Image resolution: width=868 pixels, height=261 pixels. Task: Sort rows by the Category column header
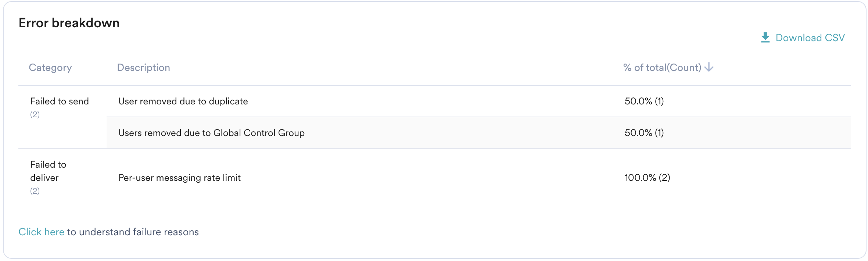pos(50,67)
